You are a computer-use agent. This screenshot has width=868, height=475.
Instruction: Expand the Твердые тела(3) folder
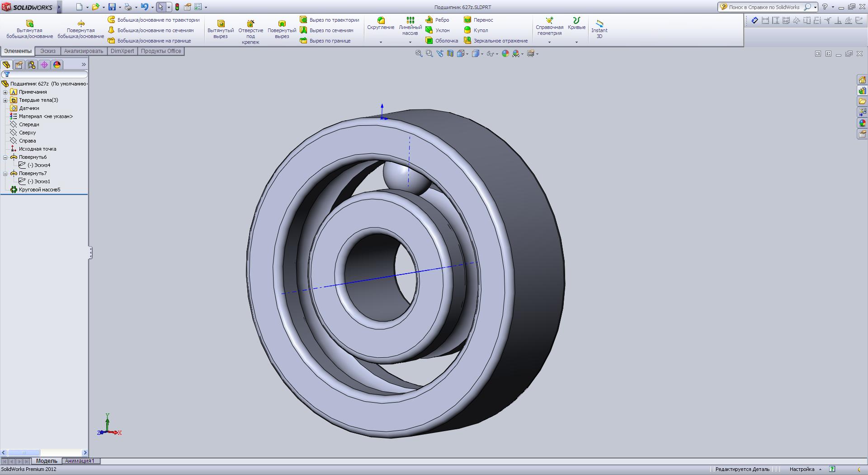5,100
